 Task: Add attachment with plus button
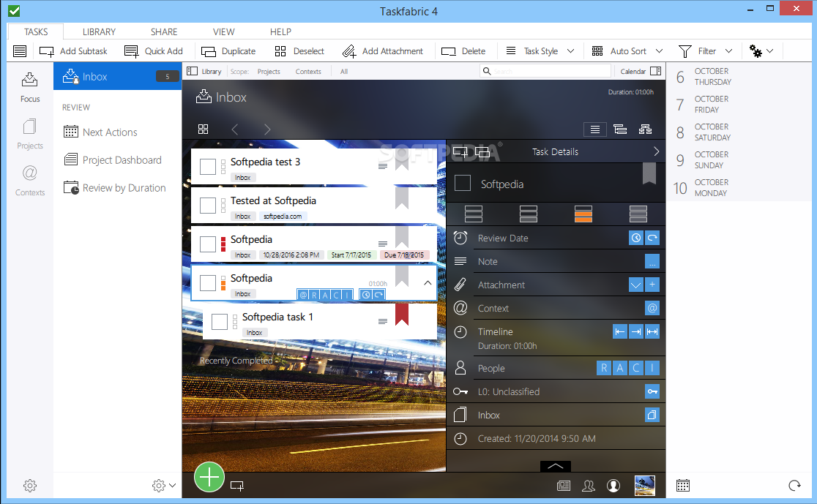point(652,285)
